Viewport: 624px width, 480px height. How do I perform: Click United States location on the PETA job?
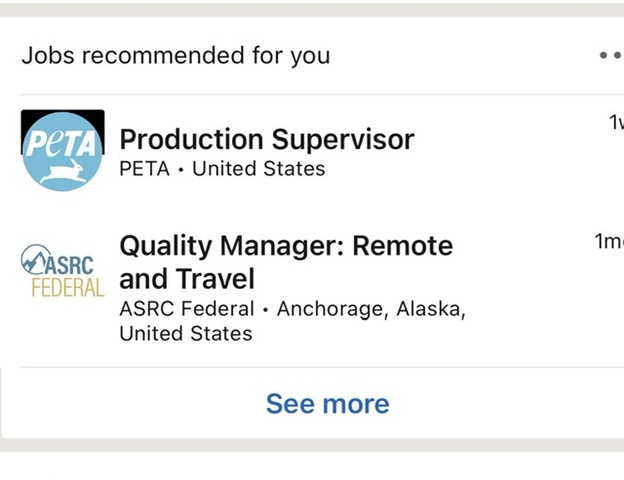pyautogui.click(x=258, y=169)
